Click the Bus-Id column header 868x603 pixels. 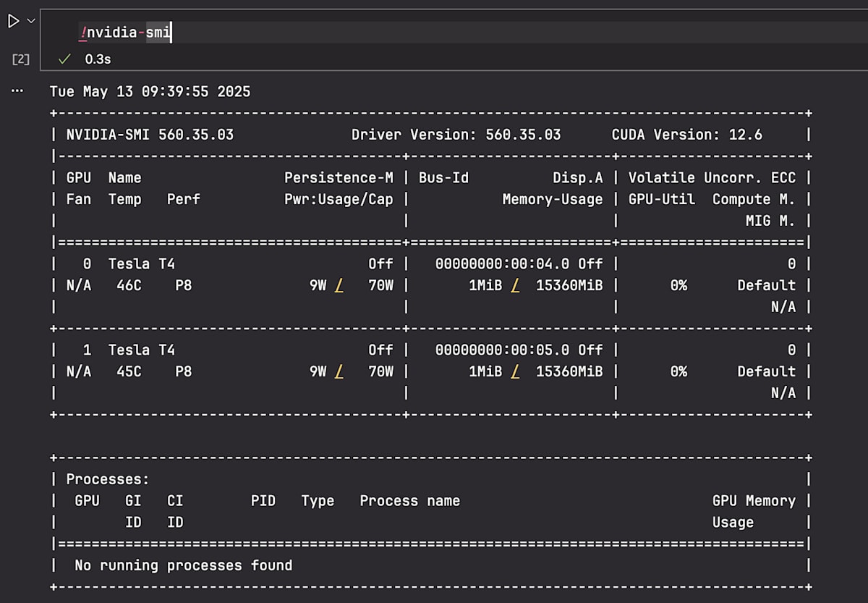[x=443, y=177]
